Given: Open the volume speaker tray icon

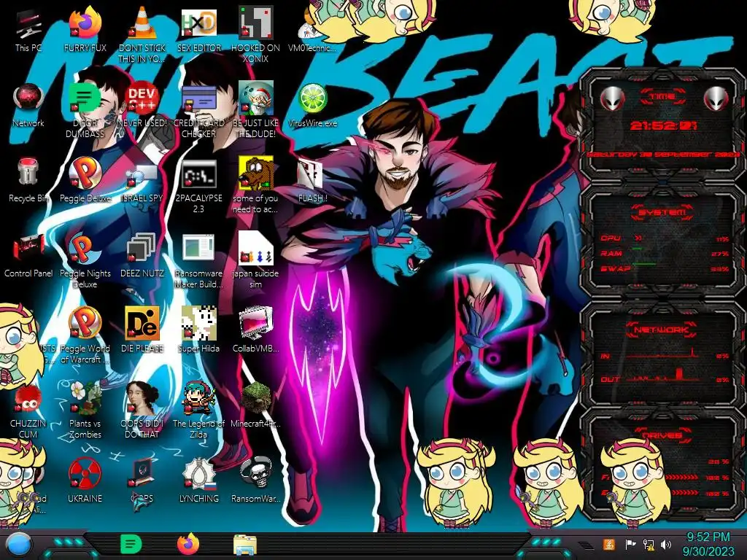Looking at the screenshot, I should pyautogui.click(x=666, y=544).
